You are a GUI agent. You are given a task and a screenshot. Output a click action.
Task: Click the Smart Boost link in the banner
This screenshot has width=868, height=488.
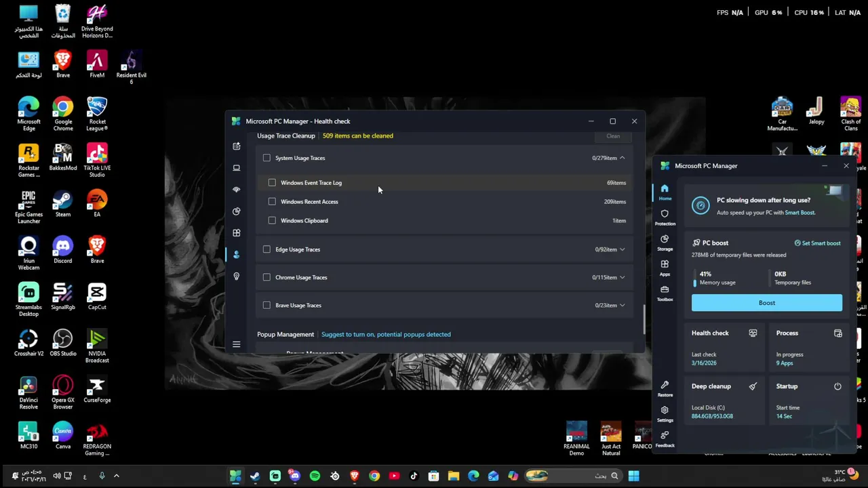(800, 213)
